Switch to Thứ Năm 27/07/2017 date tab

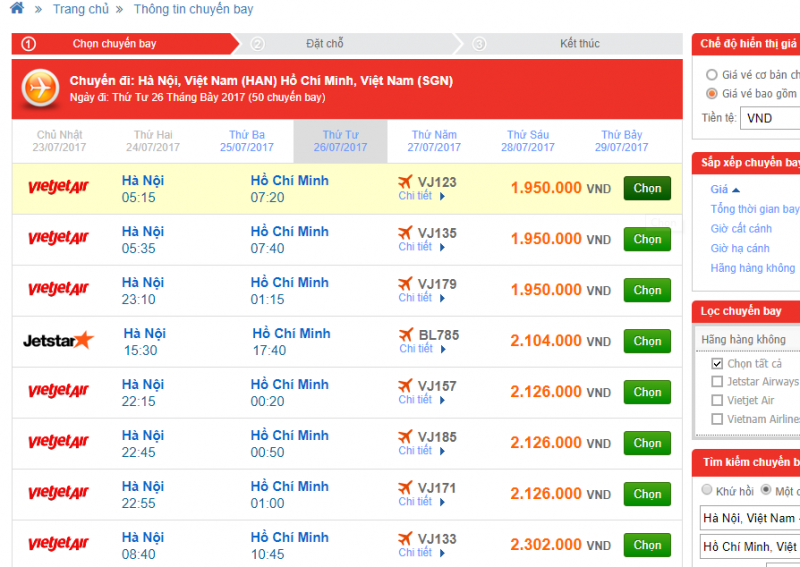pos(434,141)
